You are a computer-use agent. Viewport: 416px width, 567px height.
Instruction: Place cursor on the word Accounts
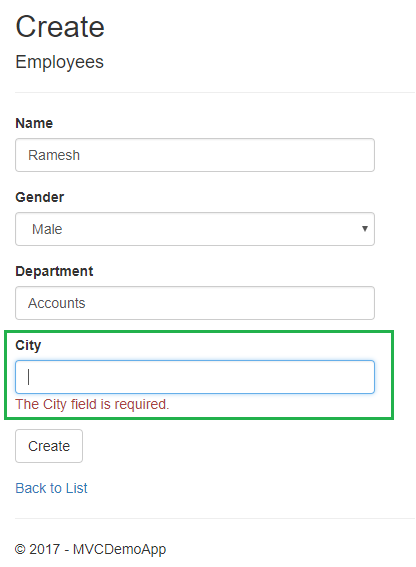point(56,303)
